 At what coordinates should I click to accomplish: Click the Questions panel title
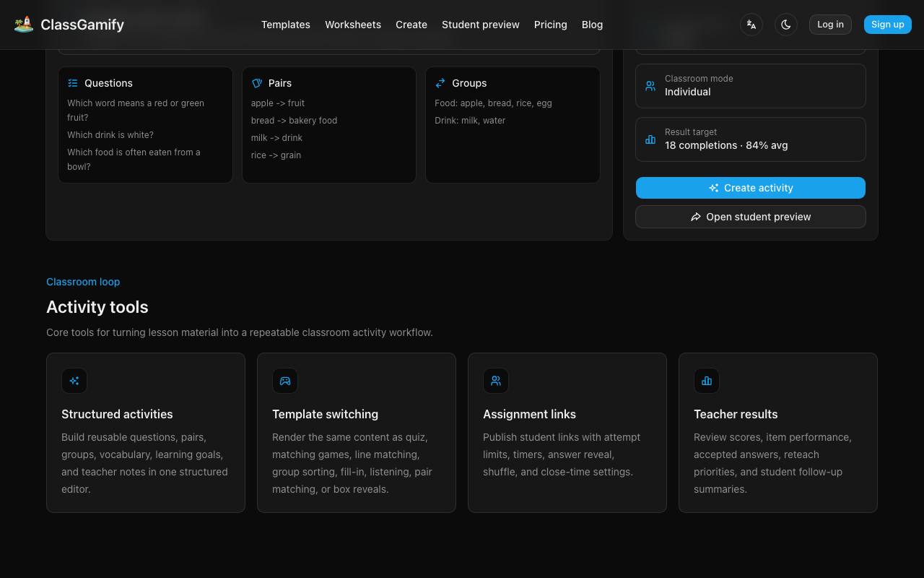pos(108,83)
